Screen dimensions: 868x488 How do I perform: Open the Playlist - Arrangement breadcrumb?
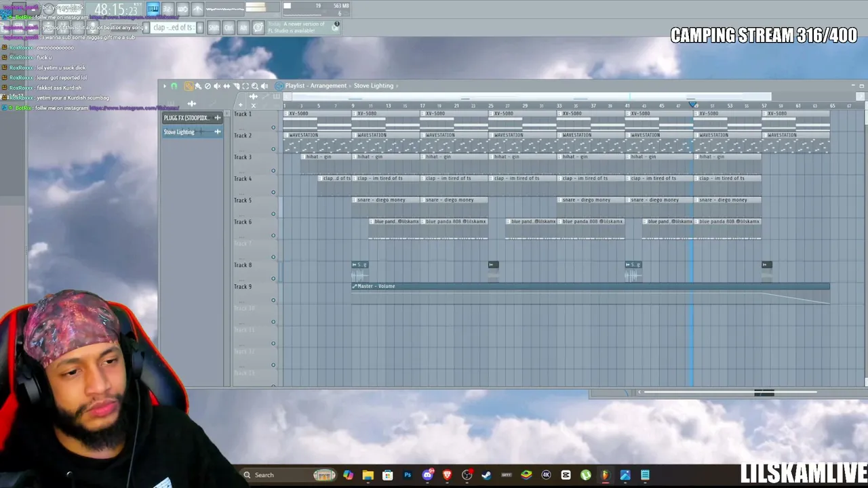316,86
